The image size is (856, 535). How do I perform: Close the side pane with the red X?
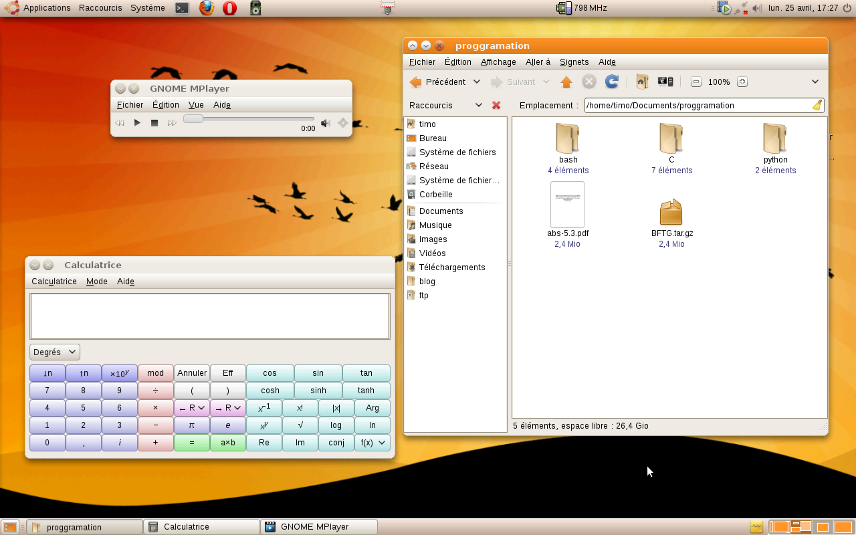click(x=496, y=105)
